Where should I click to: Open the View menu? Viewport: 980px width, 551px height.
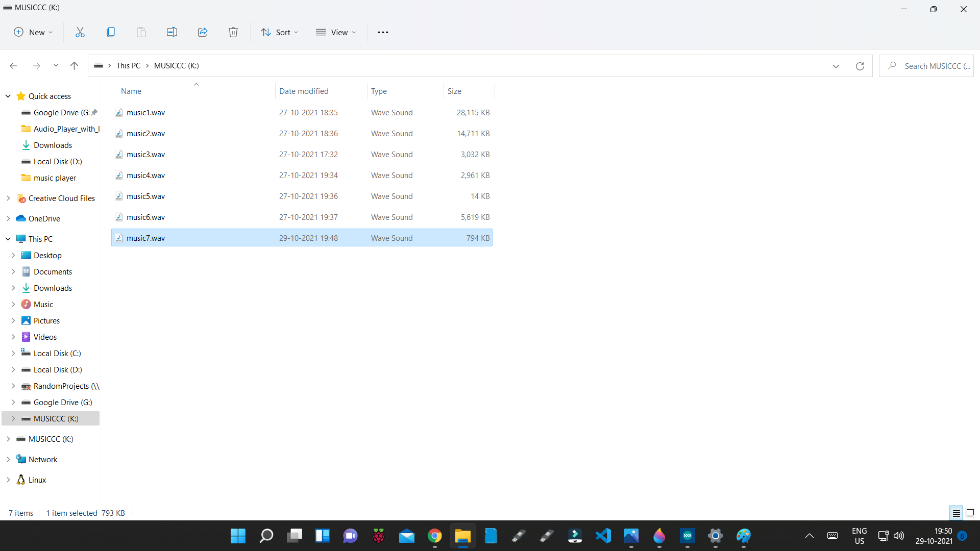pos(335,32)
